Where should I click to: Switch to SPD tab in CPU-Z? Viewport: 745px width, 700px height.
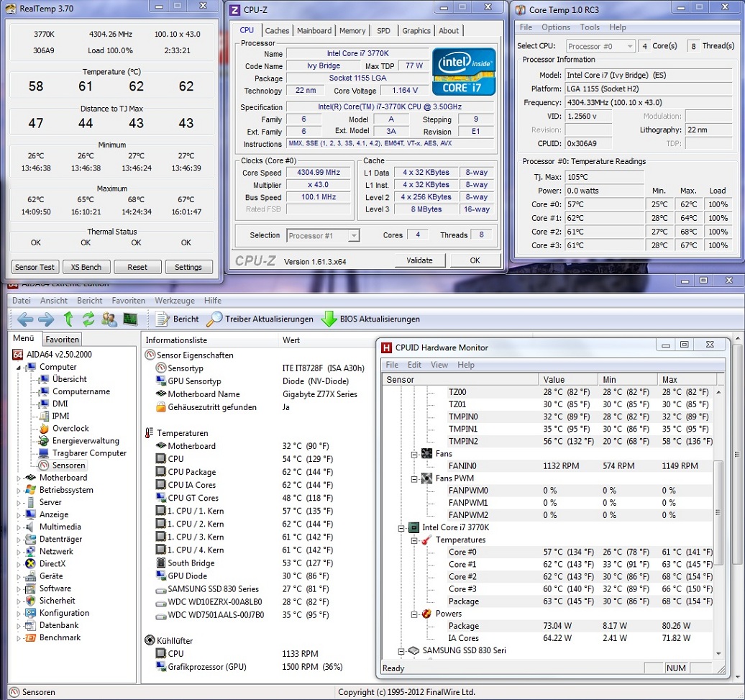383,31
